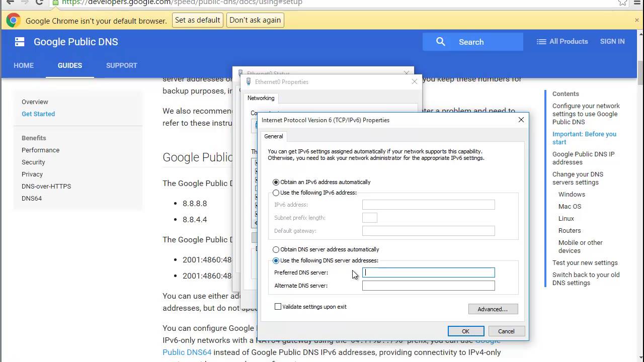Open DNS-over-HTTPS in the sidebar
Screen dimensions: 644x362
[46, 187]
